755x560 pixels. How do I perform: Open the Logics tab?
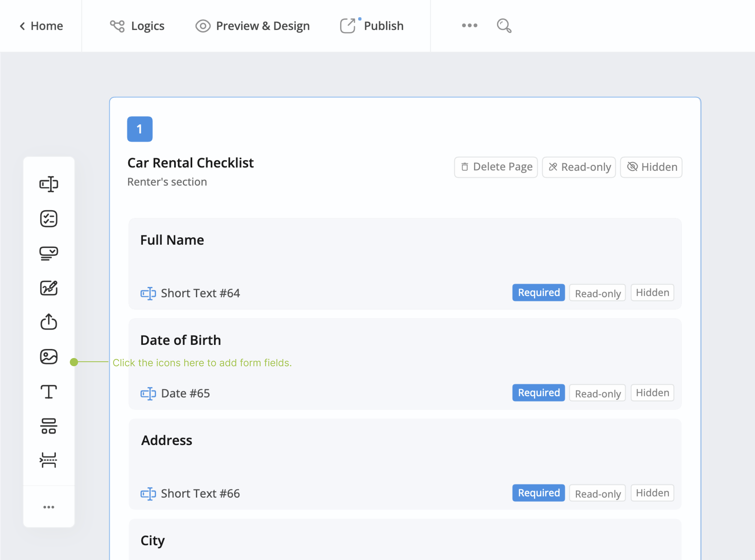coord(137,26)
